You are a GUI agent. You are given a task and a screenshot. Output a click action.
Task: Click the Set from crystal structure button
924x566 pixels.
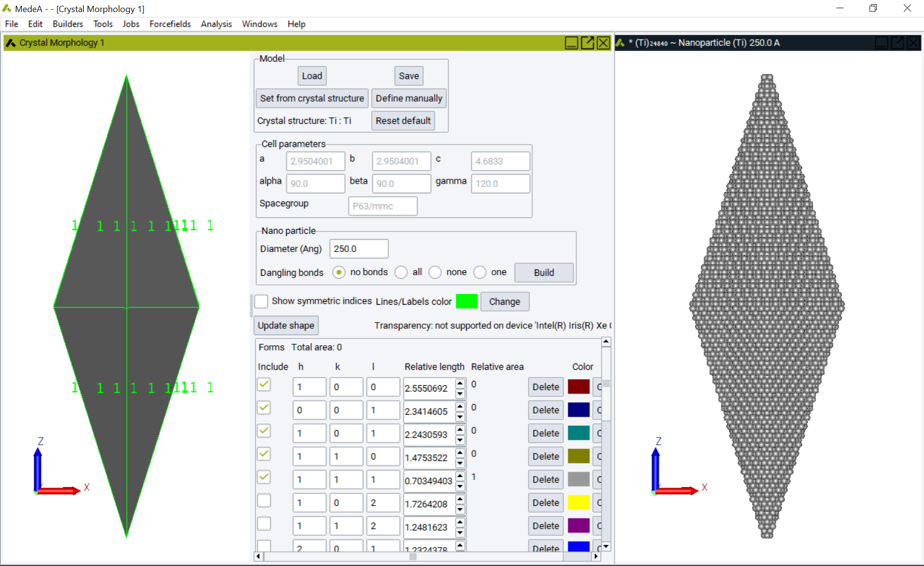[312, 98]
